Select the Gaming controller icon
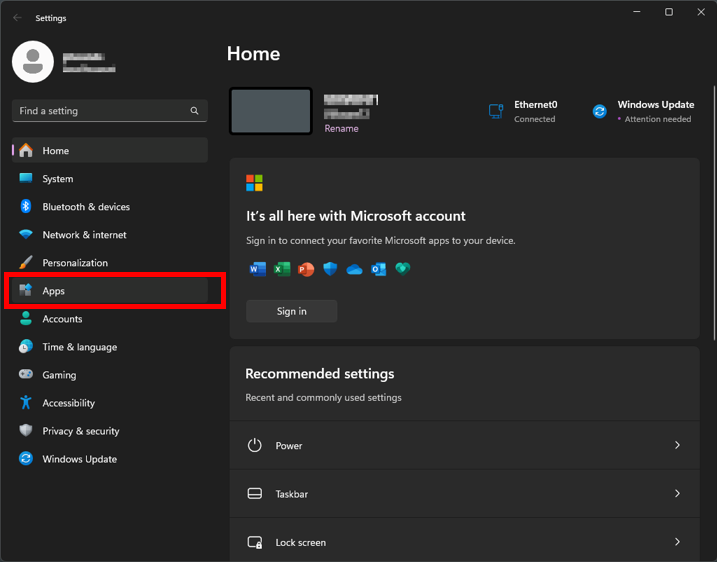This screenshot has width=717, height=562. (26, 375)
